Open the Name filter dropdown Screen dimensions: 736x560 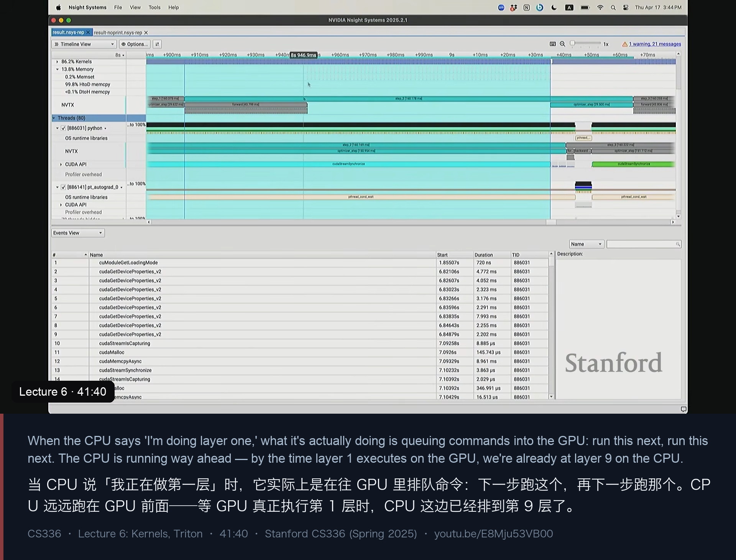coord(586,244)
